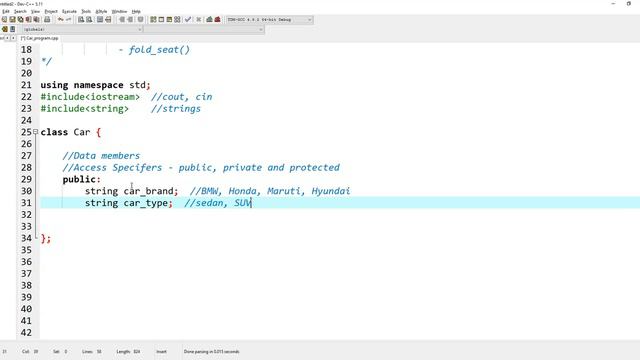Click the blue checkmark Debug icon
The image size is (640, 360).
tap(188, 20)
